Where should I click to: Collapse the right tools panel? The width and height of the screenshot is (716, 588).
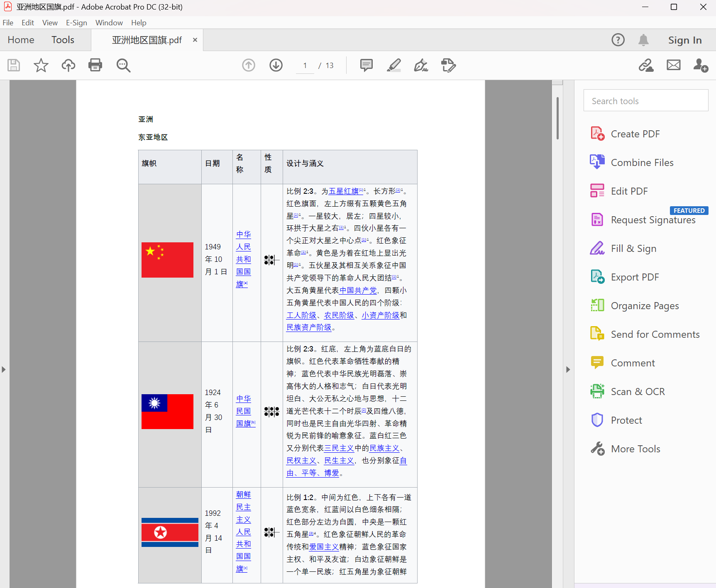(x=568, y=370)
